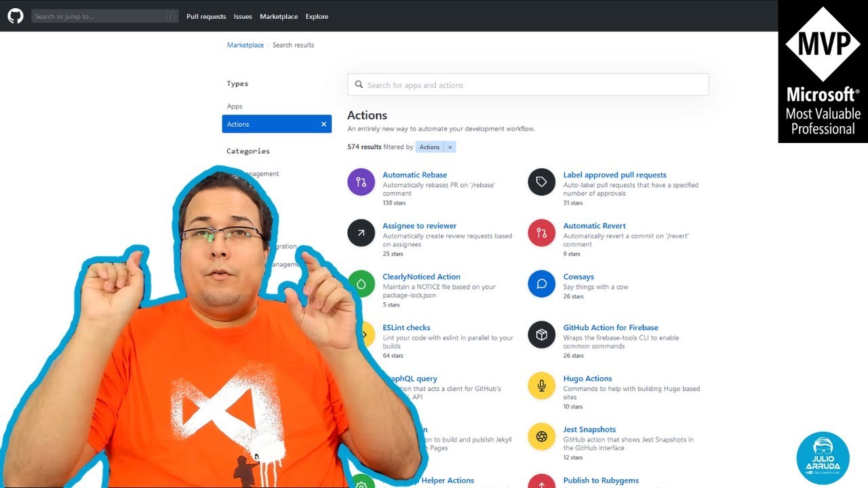Click the Automatic Revert red icon
The height and width of the screenshot is (488, 868).
(x=541, y=233)
